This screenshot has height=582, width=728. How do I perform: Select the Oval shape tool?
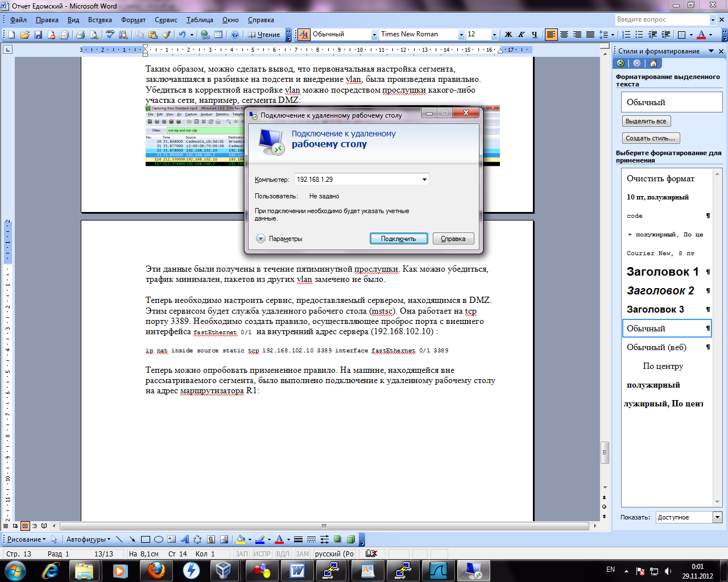[x=159, y=539]
